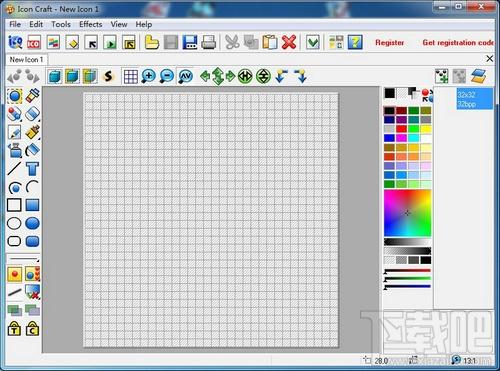The image size is (500, 371).
Task: Pick the yellow color swatch
Action: click(426, 129)
